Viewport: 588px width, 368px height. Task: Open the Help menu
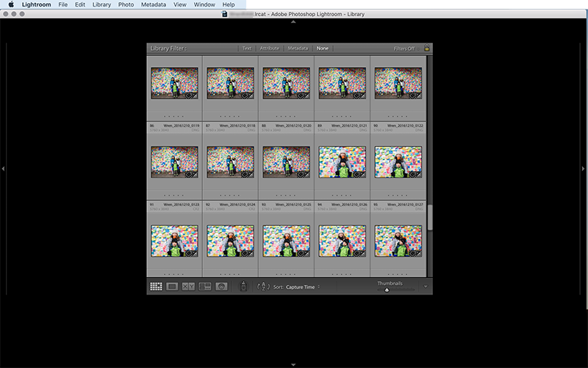(x=229, y=4)
